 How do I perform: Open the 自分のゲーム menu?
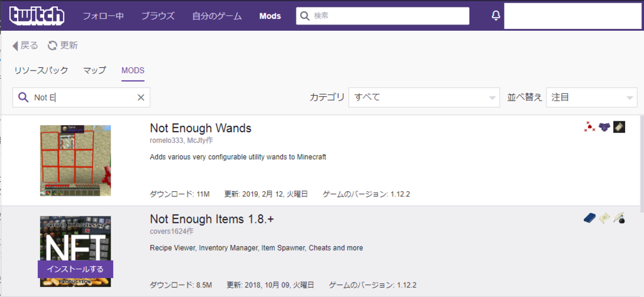[217, 16]
